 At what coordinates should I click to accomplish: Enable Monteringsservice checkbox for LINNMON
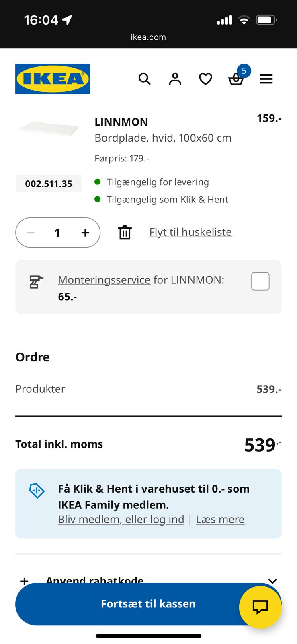(x=260, y=281)
